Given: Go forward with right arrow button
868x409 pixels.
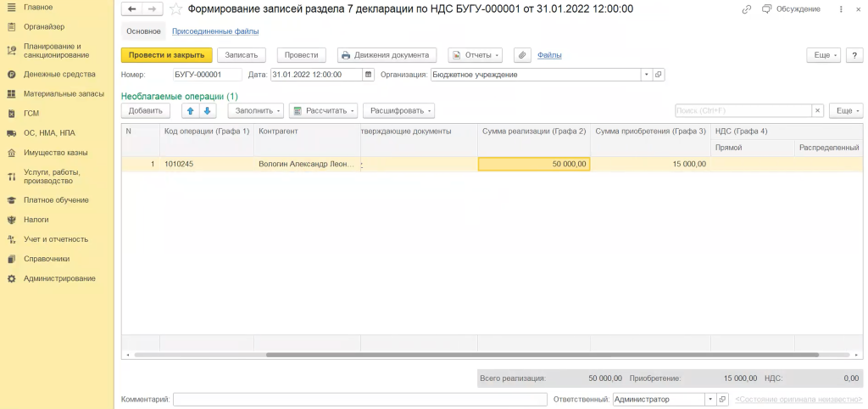Looking at the screenshot, I should 153,8.
